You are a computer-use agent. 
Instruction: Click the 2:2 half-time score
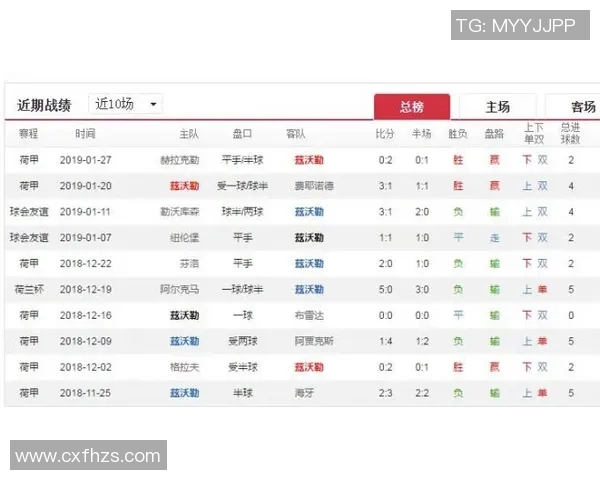pyautogui.click(x=422, y=393)
